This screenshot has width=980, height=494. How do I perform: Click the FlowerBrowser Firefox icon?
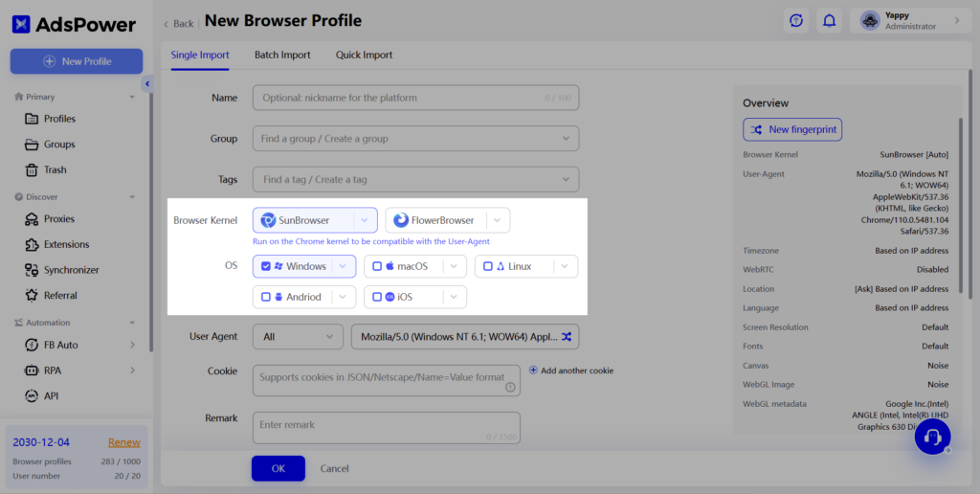click(x=401, y=220)
